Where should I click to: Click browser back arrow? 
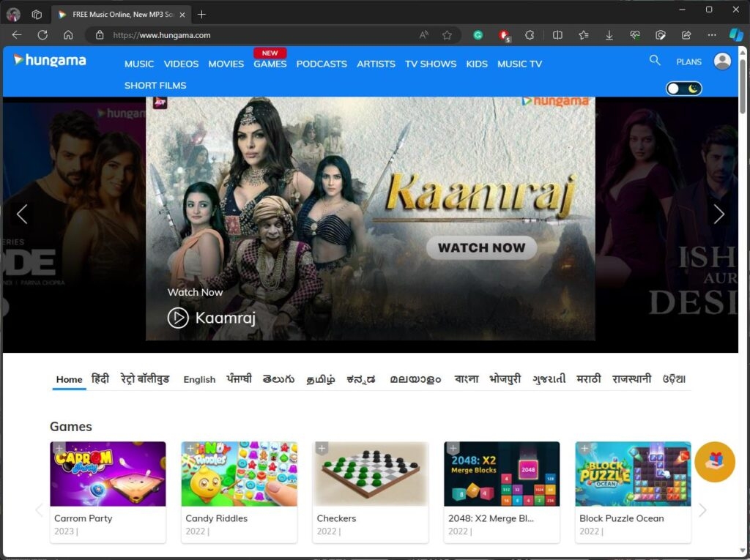click(17, 35)
